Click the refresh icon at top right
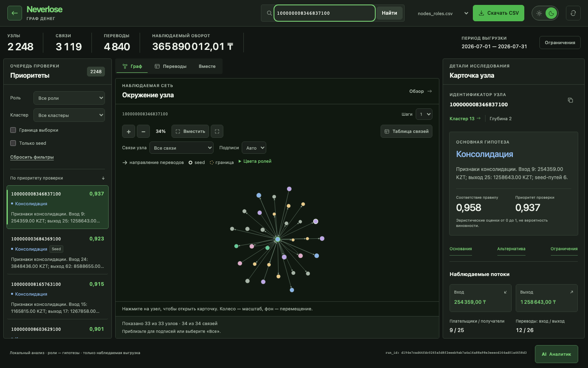Screen dimensions: 588x368 click(573, 13)
